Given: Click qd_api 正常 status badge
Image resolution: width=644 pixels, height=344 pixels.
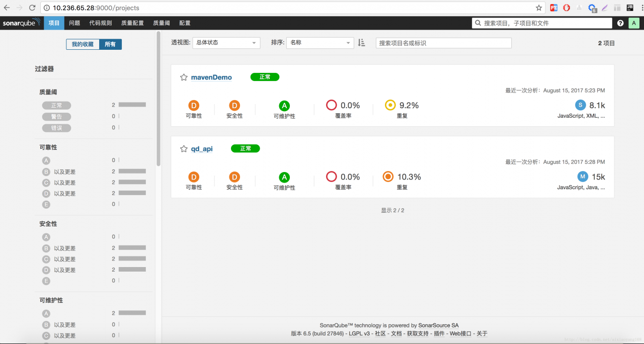Looking at the screenshot, I should [x=245, y=148].
